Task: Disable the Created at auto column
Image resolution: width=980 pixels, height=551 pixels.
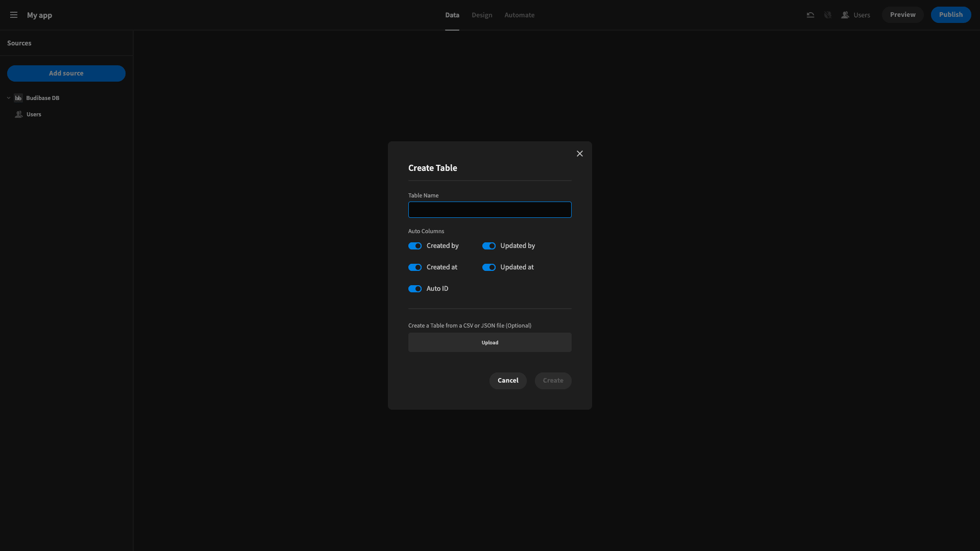Action: pos(415,267)
